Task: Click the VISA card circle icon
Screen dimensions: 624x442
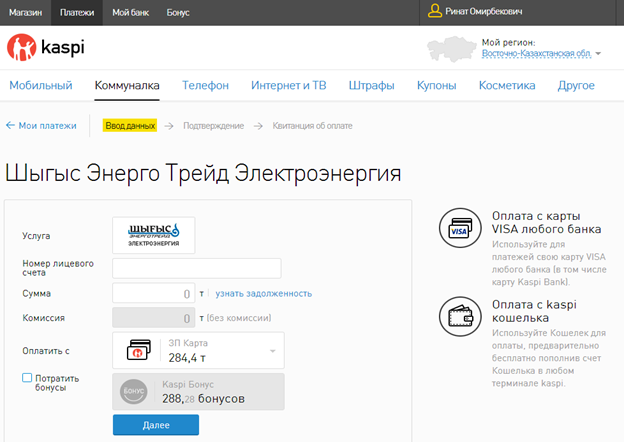Action: click(460, 228)
